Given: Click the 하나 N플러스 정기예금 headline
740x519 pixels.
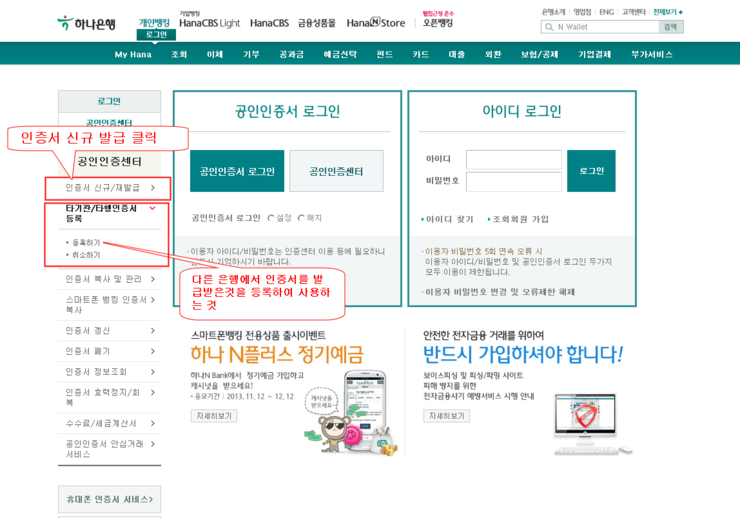Looking at the screenshot, I should tap(277, 354).
